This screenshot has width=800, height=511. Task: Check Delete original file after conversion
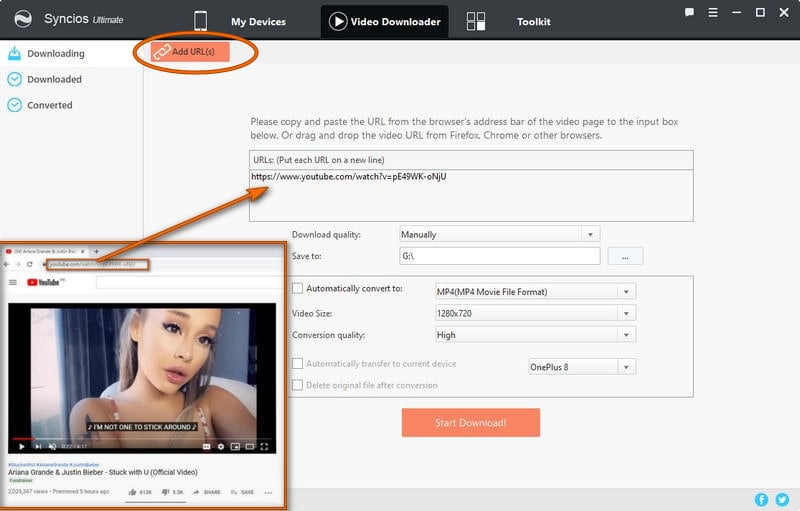click(x=297, y=385)
